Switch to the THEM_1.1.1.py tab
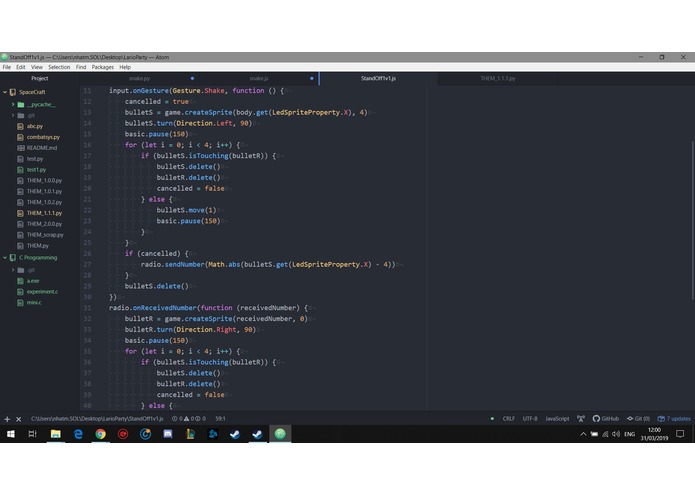 (x=498, y=78)
